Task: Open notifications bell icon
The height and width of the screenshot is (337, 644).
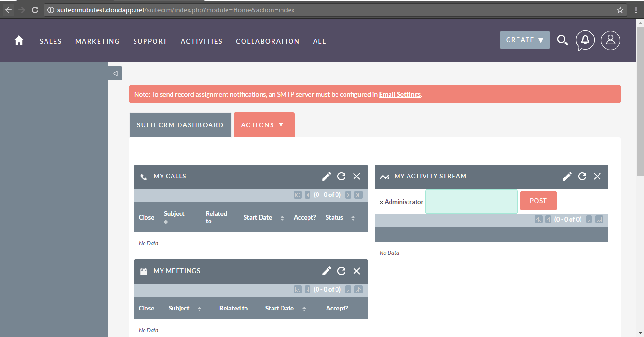Action: click(585, 40)
